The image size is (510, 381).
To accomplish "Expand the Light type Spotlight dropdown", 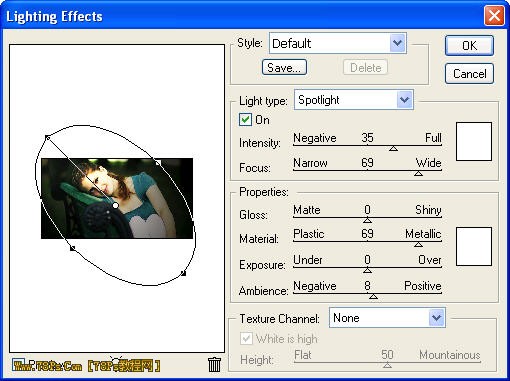I will tap(354, 99).
